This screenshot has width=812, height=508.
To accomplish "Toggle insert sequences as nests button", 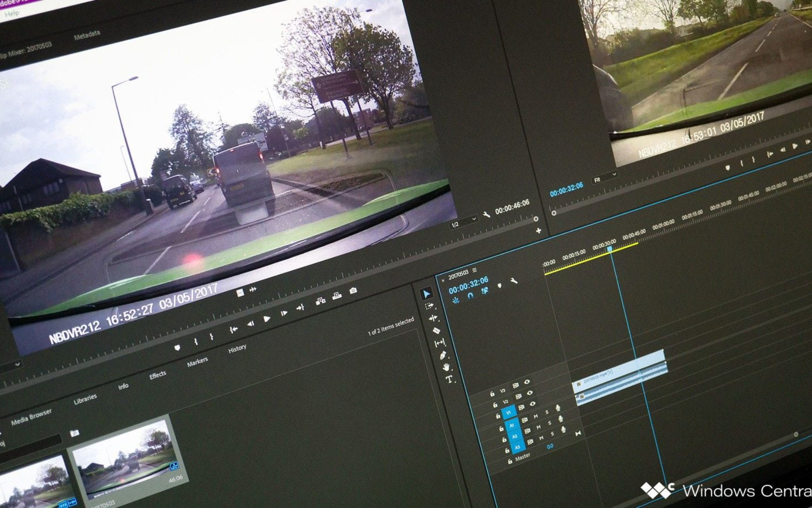I will (x=455, y=300).
